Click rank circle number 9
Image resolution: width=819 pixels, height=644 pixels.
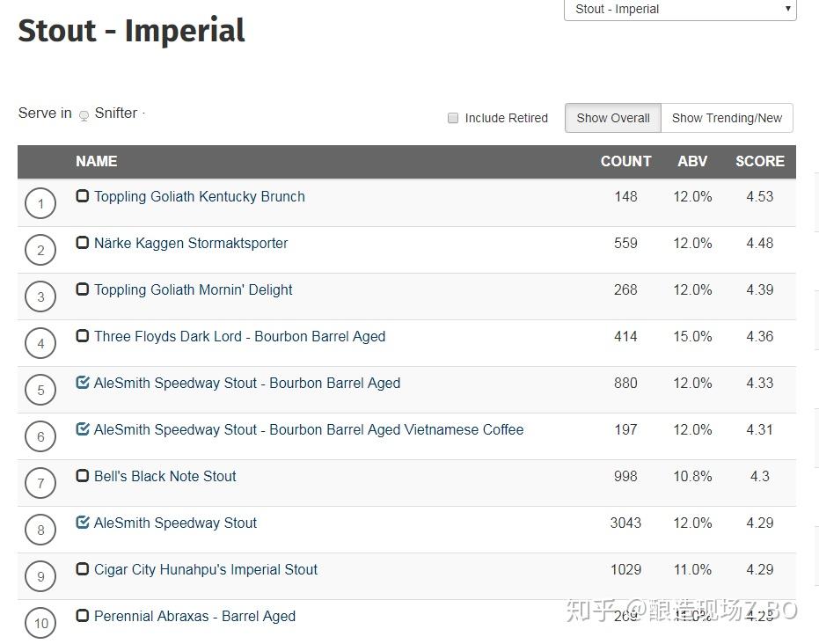point(40,577)
